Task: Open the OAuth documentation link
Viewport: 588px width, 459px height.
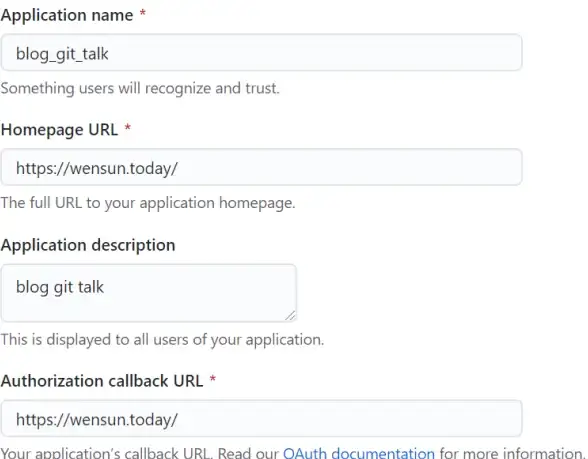Action: point(359,453)
